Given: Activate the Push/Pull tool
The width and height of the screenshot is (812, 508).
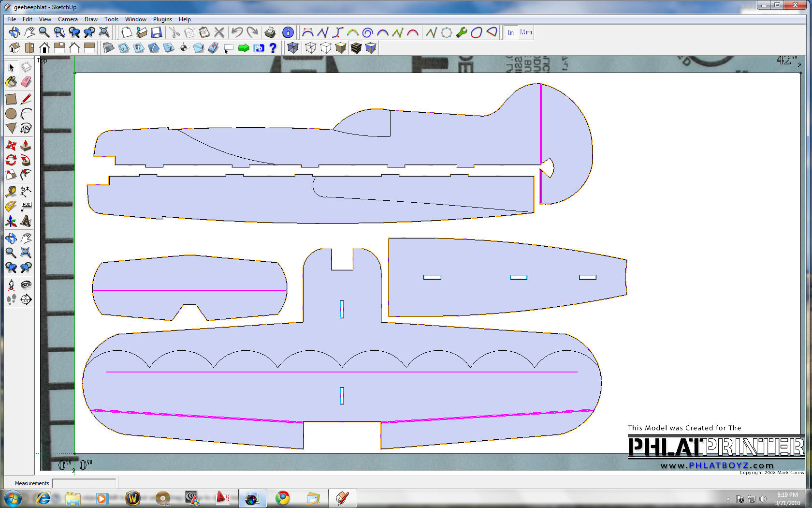Looking at the screenshot, I should point(26,145).
